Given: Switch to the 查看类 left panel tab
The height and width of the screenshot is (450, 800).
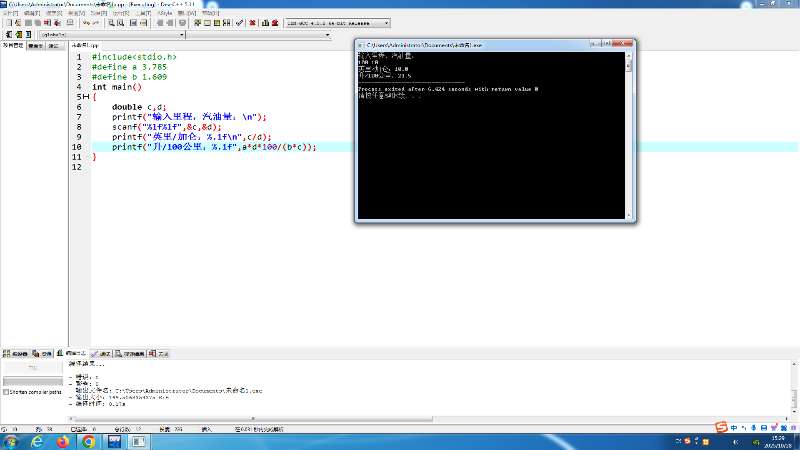Looking at the screenshot, I should [36, 46].
